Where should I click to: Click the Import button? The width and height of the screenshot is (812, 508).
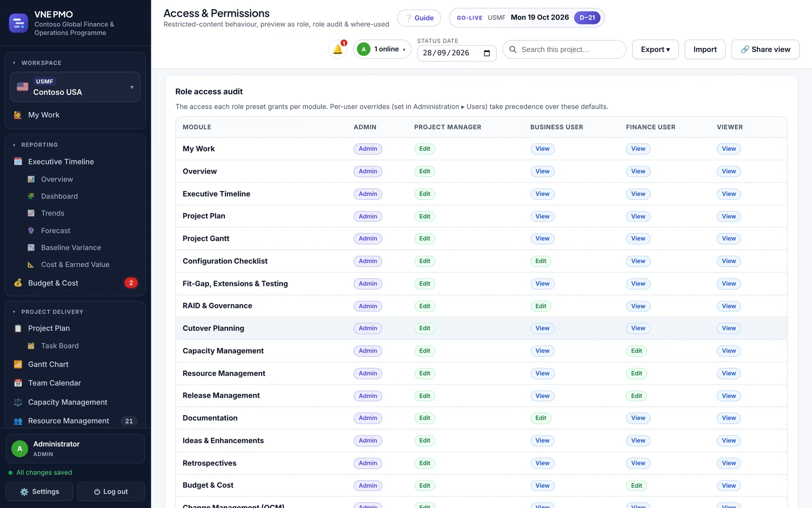(705, 50)
